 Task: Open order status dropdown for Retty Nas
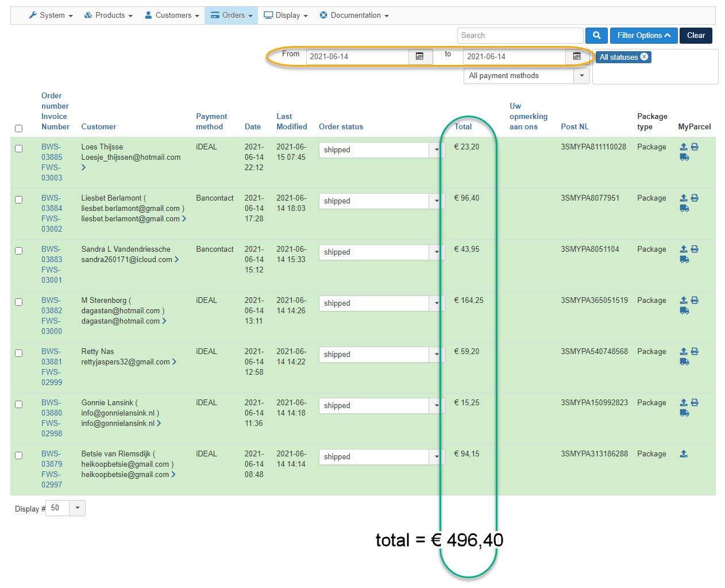pos(381,355)
